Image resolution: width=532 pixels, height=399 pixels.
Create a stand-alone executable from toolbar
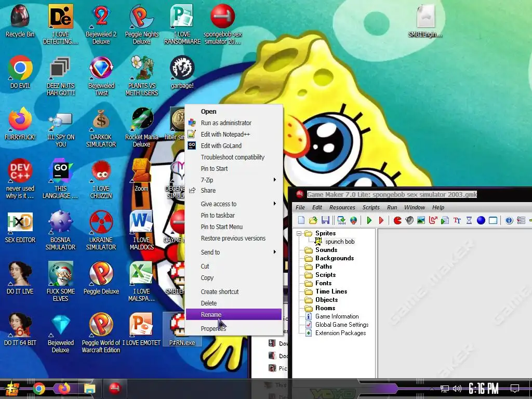pos(341,220)
